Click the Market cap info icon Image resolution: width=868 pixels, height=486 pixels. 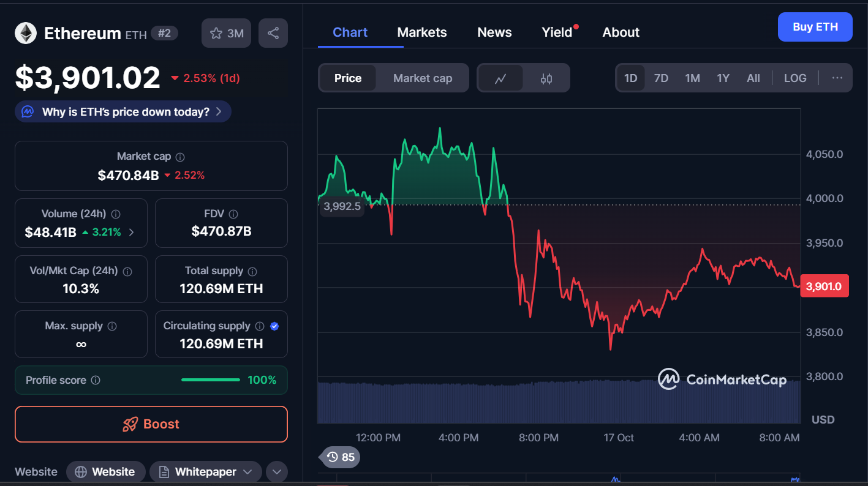click(x=180, y=157)
